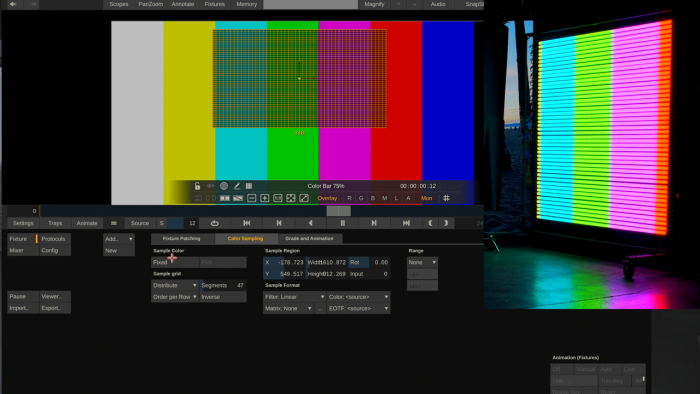Viewport: 700px width, 394px height.
Task: Open the Filter: Linear dropdown
Action: coord(294,297)
